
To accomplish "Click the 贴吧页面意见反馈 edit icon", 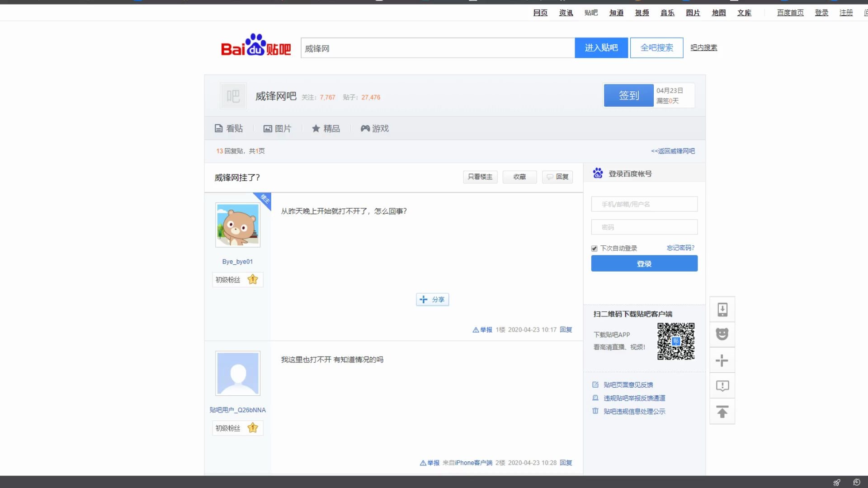I will click(x=595, y=385).
